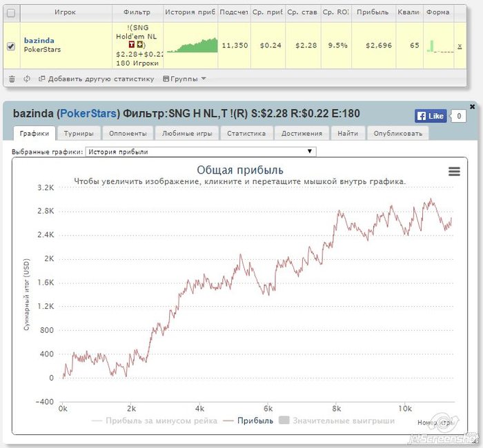Close the bazinda details panel

click(x=472, y=106)
